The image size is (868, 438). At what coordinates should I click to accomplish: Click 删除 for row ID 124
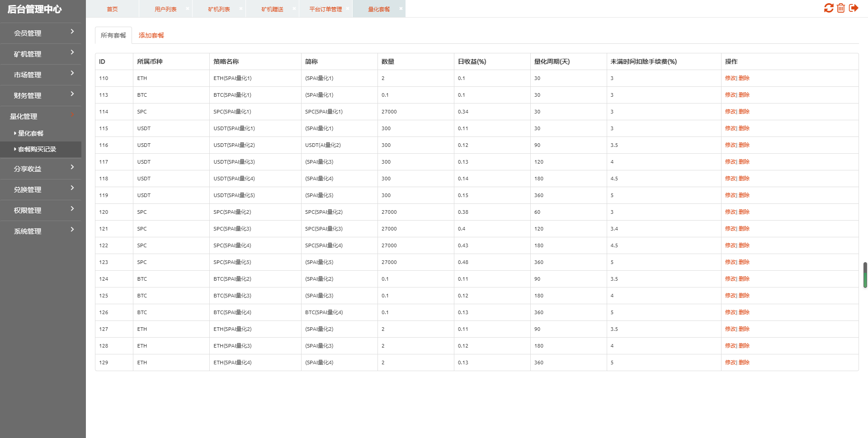(744, 279)
